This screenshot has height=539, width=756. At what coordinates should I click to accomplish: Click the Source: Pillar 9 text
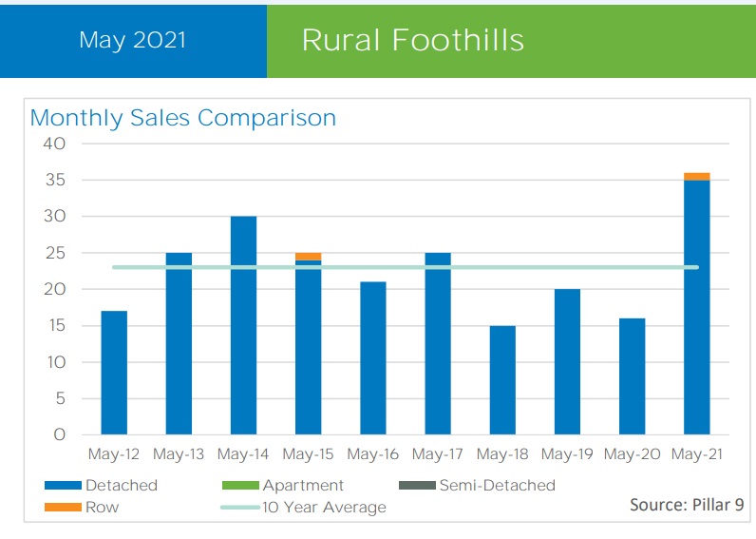687,505
